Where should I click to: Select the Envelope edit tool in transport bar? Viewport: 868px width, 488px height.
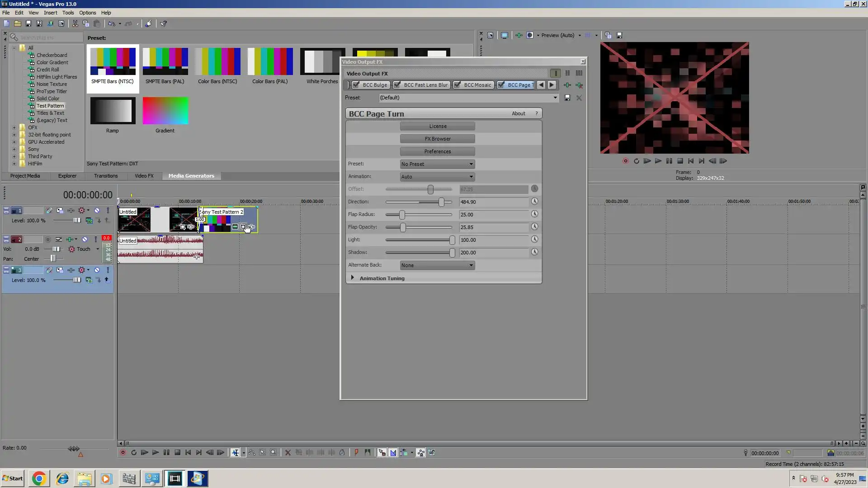pyautogui.click(x=251, y=453)
